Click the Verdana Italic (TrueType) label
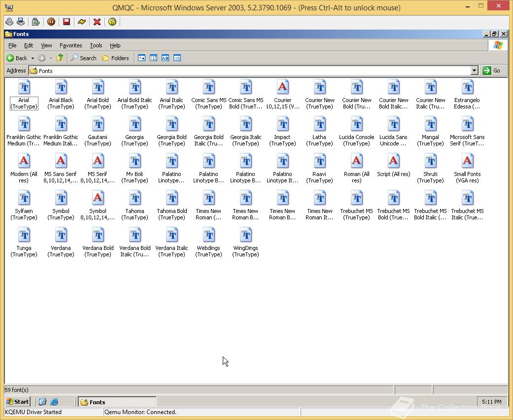The image size is (513, 420). point(172,251)
